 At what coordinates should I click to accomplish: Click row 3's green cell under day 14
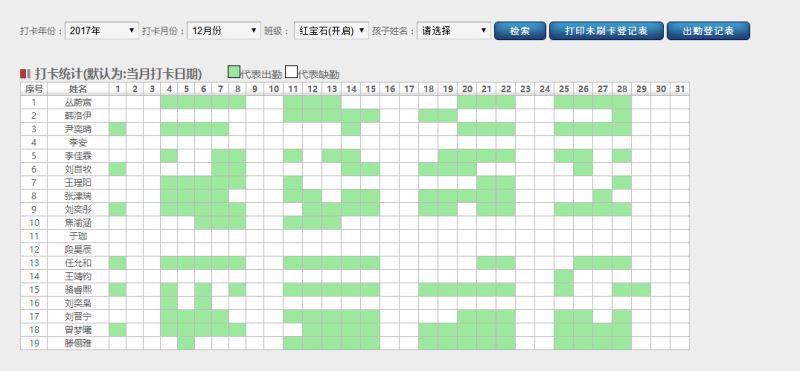point(351,129)
